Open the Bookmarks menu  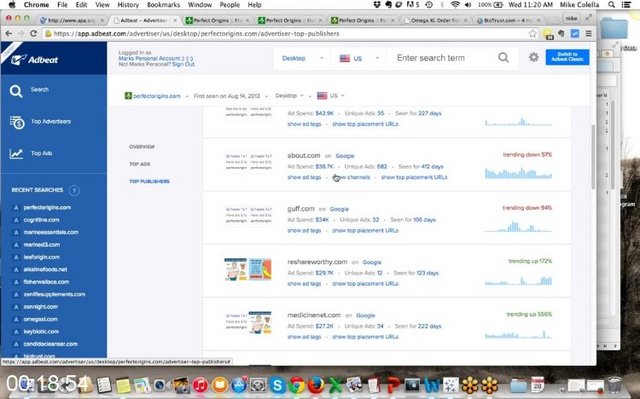tap(163, 4)
